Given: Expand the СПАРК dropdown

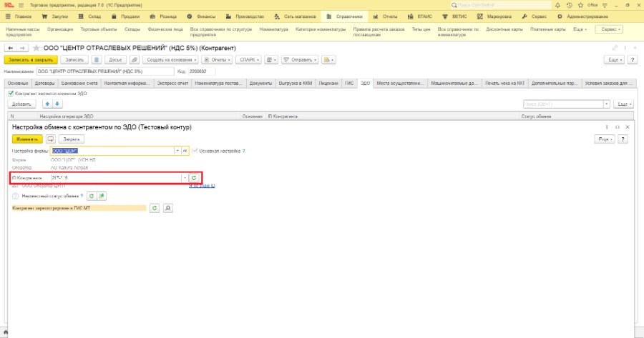Looking at the screenshot, I should tap(248, 60).
